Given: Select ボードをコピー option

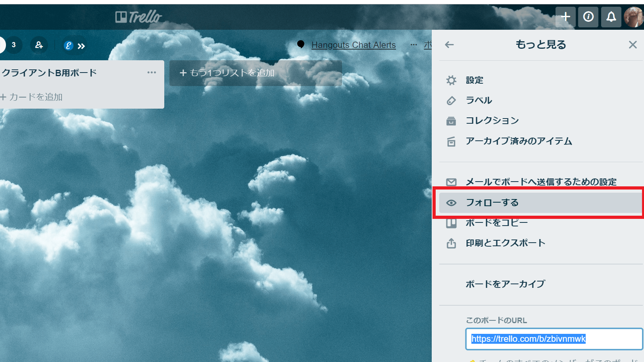Looking at the screenshot, I should (496, 223).
